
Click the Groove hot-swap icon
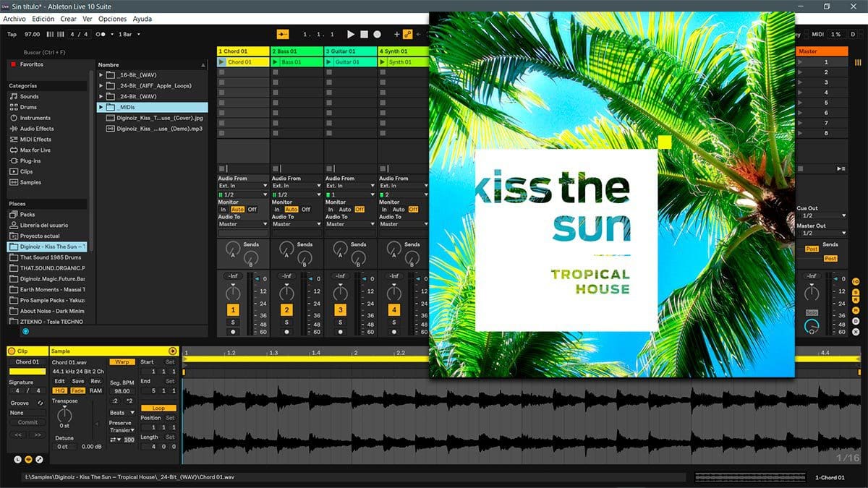click(x=41, y=403)
